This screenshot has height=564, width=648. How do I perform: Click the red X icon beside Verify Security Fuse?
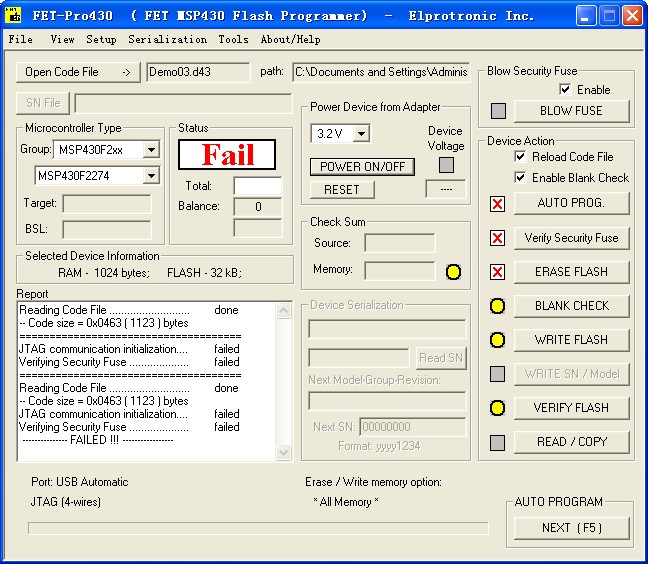coord(497,238)
